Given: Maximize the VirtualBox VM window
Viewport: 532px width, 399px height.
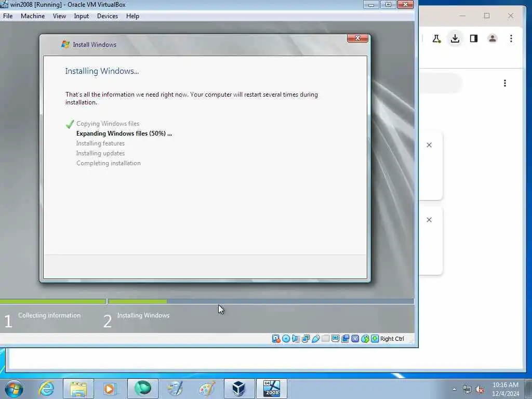Looking at the screenshot, I should pos(388,5).
